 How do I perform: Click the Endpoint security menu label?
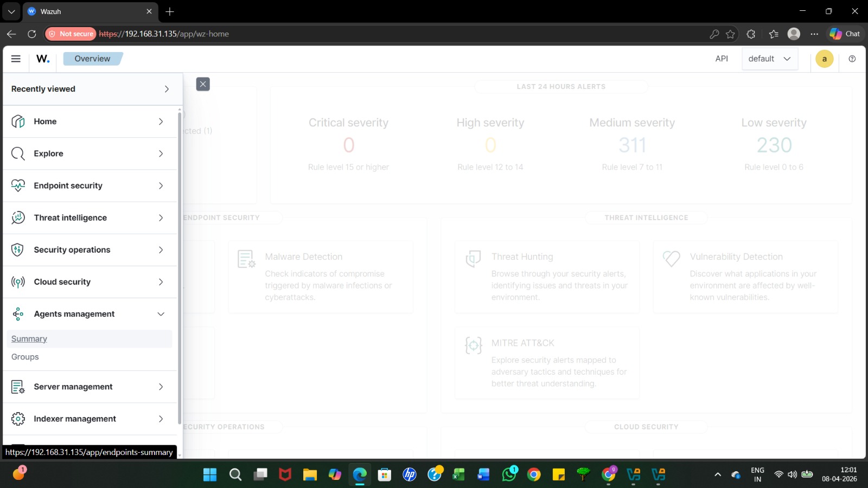(x=68, y=185)
